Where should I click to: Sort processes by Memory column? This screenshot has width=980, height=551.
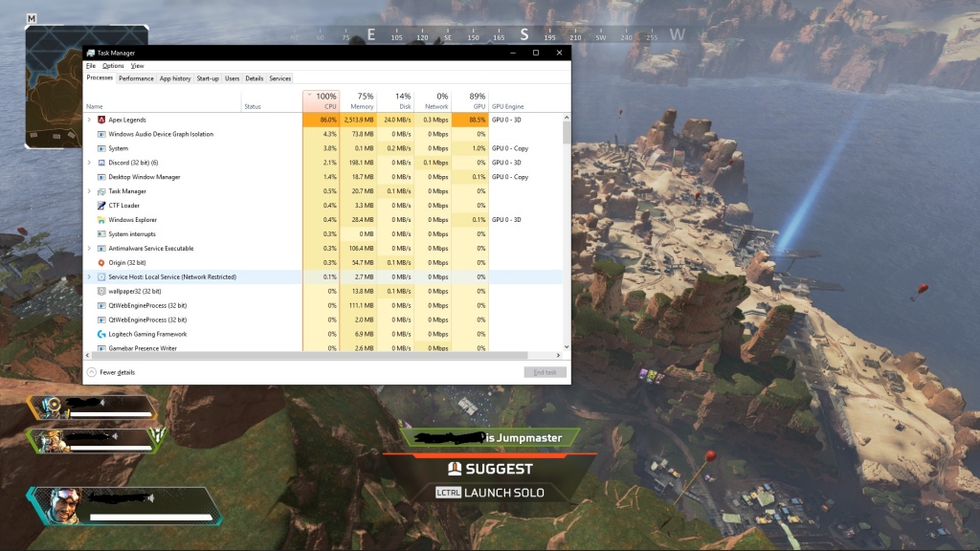click(x=360, y=100)
